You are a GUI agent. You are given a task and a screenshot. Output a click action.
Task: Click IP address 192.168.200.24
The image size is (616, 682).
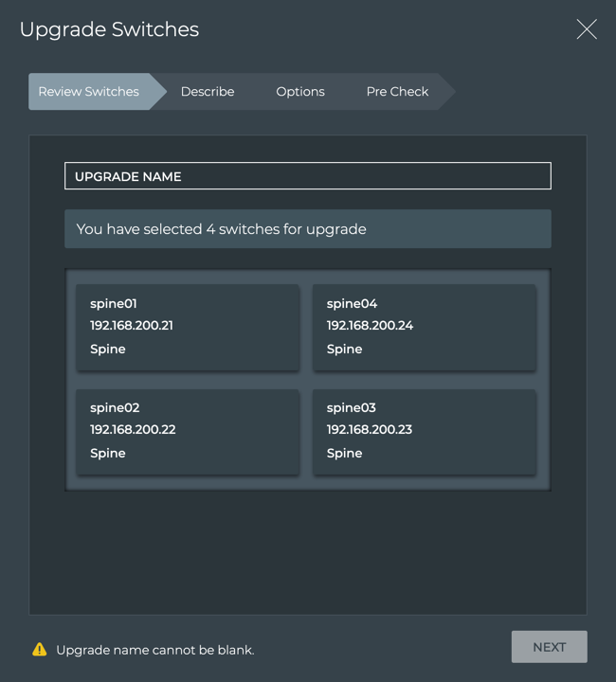tap(370, 326)
